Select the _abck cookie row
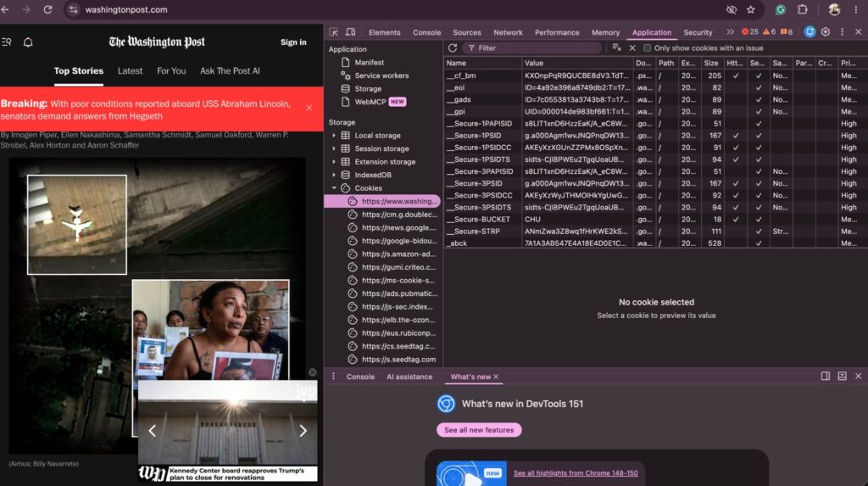868x486 pixels. click(655, 243)
